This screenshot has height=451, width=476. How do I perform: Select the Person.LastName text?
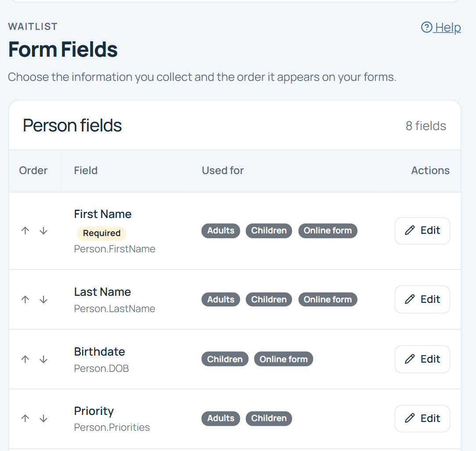pos(115,309)
